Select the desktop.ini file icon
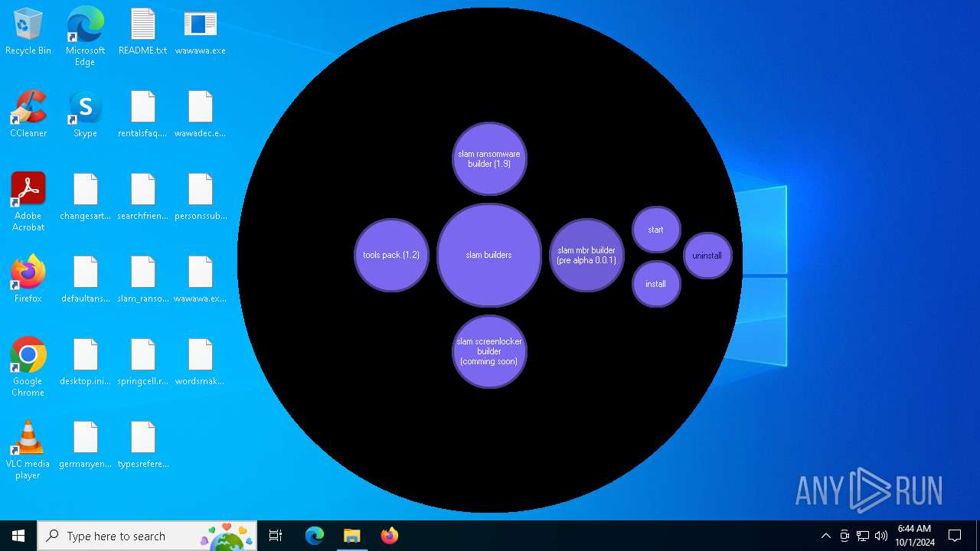The width and height of the screenshot is (980, 551). (85, 363)
